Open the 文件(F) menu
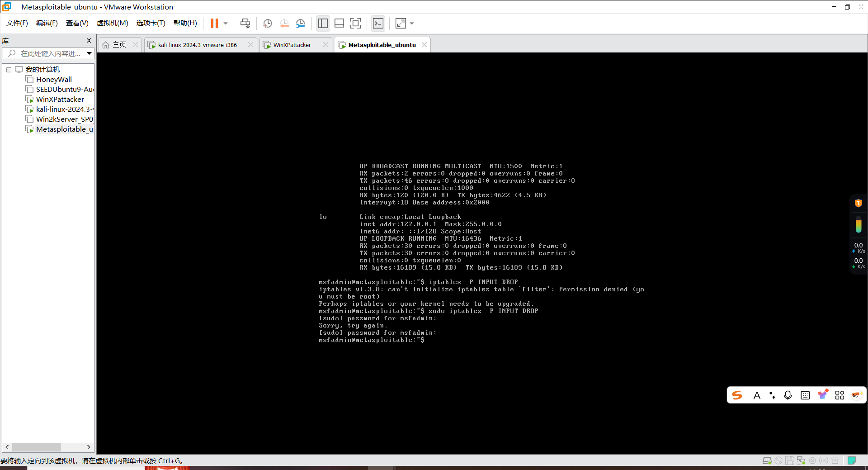 [17, 23]
